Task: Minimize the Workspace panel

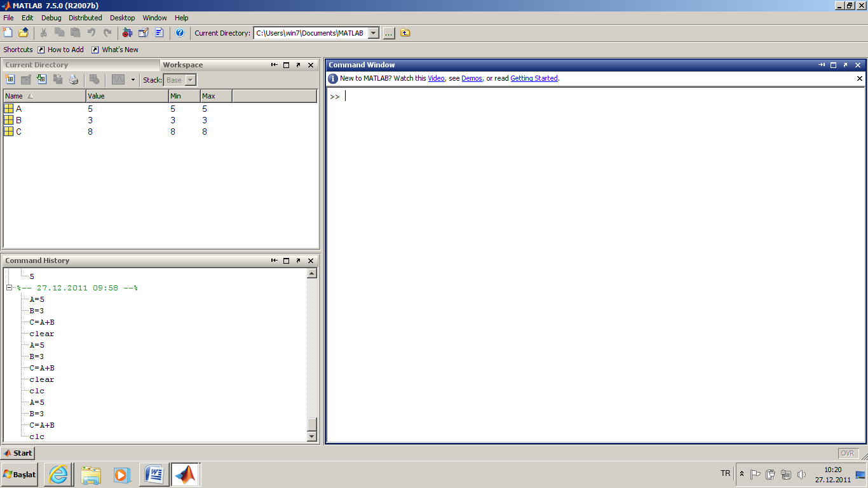Action: coord(275,65)
